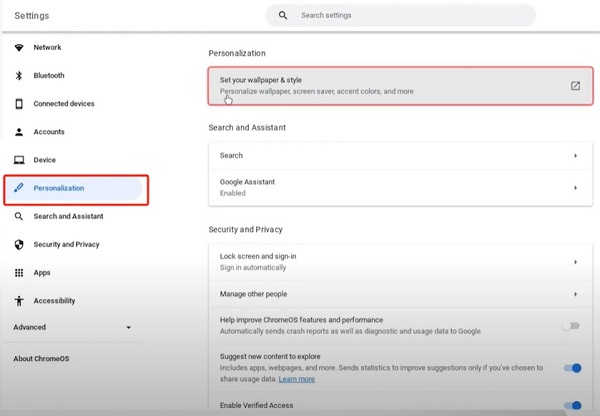Click the Advanced dropdown arrow
Viewport: 600px width, 416px height.
point(129,328)
